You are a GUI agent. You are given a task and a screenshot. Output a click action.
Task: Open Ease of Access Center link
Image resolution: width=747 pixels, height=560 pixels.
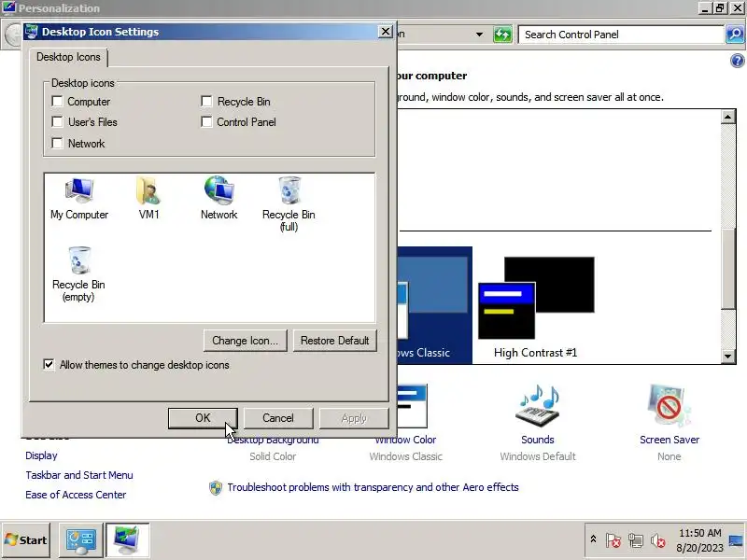76,495
